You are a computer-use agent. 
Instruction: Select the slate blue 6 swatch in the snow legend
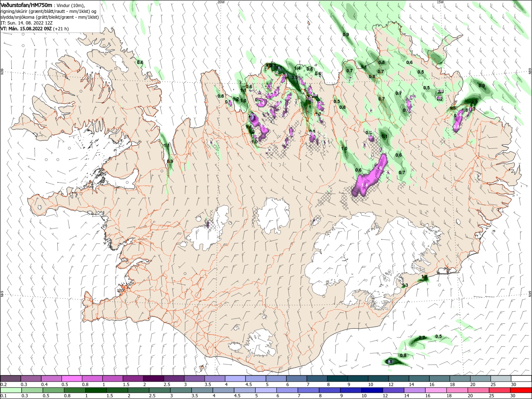pyautogui.click(x=297, y=379)
